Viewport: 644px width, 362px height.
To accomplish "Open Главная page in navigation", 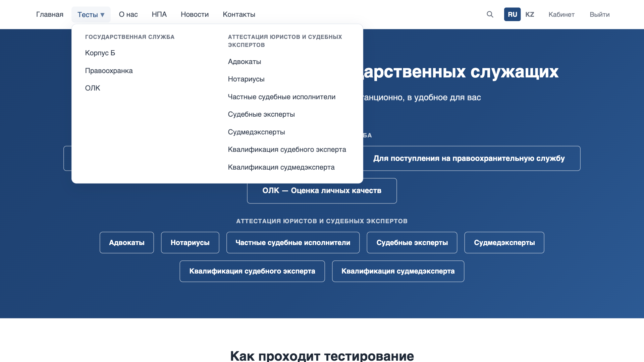I will (x=50, y=14).
